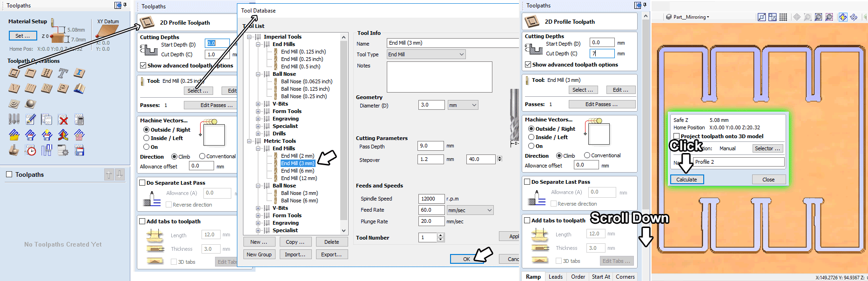Open the Drilling toolpath operation
This screenshot has height=281, width=868.
[x=47, y=73]
